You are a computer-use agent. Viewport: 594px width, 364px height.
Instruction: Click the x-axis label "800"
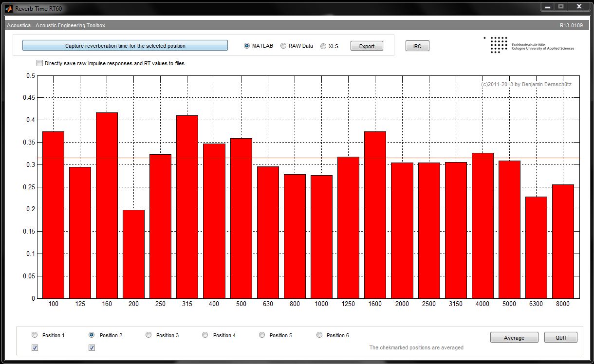(x=295, y=304)
